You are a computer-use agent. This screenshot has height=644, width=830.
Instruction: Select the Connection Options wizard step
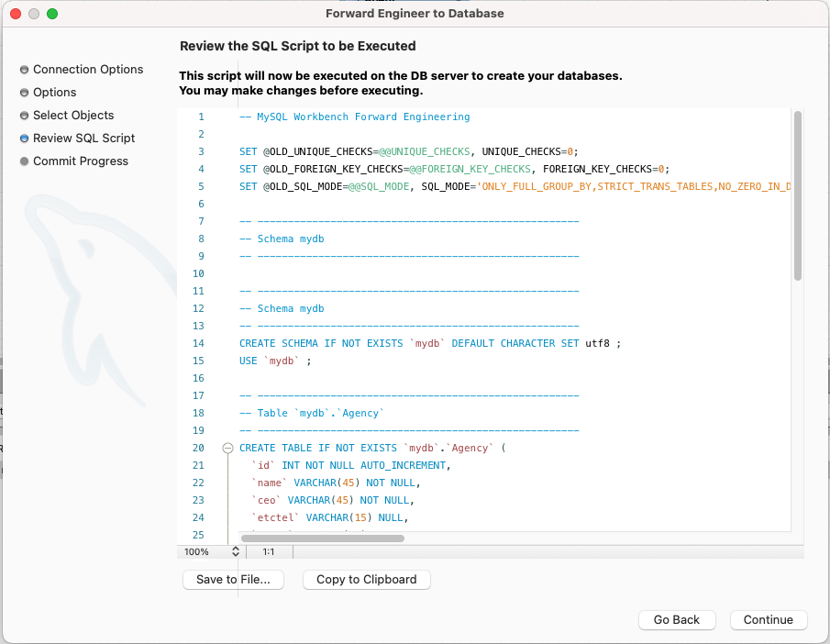88,70
